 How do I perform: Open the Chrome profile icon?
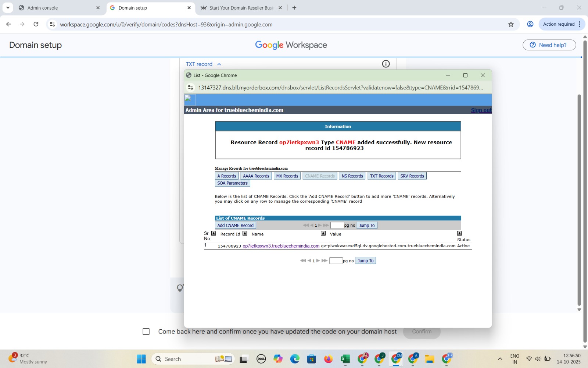pos(530,24)
